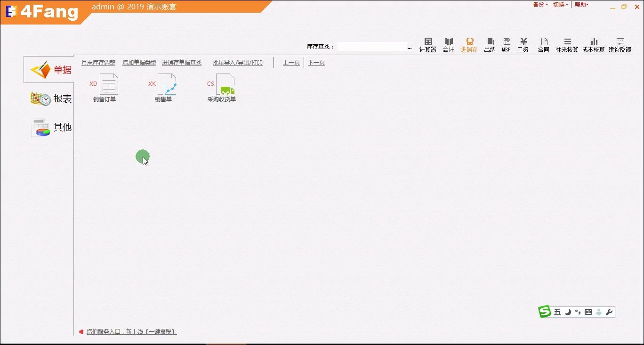This screenshot has height=345, width=644.
Task: Open the 合同 contracts module
Action: point(543,44)
